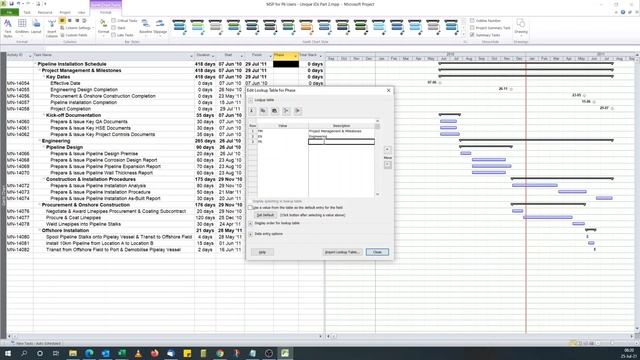Image resolution: width=640 pixels, height=360 pixels.
Task: Open File Explorer from taskbar
Action: click(x=73, y=353)
